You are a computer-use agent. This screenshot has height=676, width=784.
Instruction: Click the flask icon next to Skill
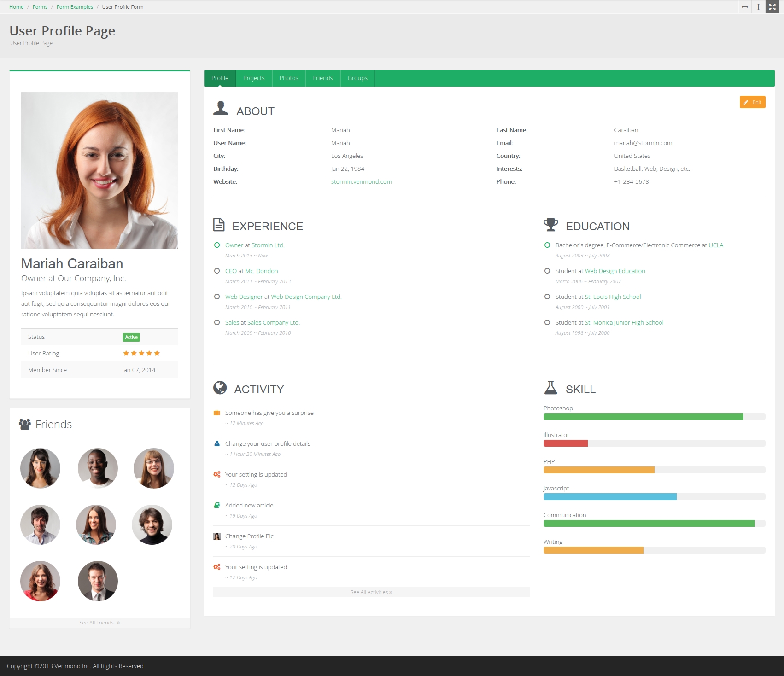point(550,388)
